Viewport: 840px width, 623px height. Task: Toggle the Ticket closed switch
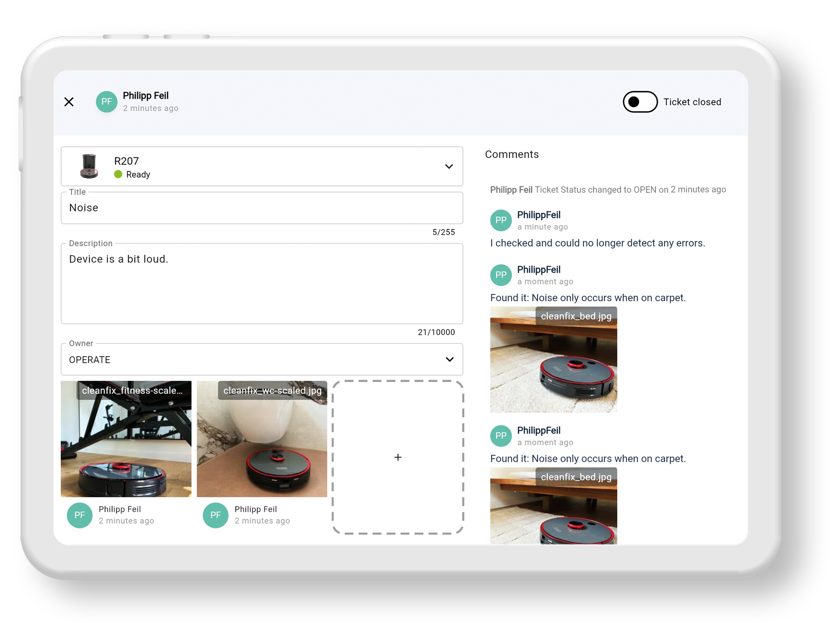point(640,102)
